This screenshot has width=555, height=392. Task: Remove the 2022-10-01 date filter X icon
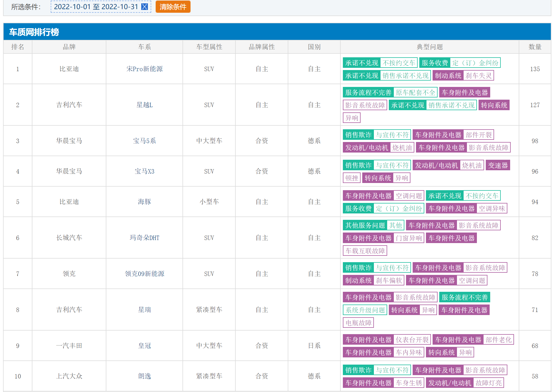coord(145,7)
